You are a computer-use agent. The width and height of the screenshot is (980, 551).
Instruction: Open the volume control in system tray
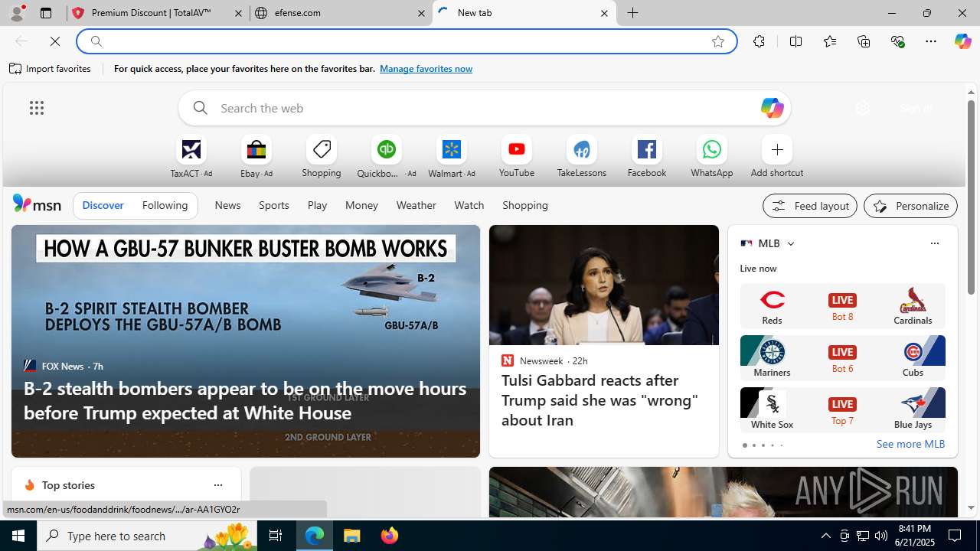coord(881,536)
